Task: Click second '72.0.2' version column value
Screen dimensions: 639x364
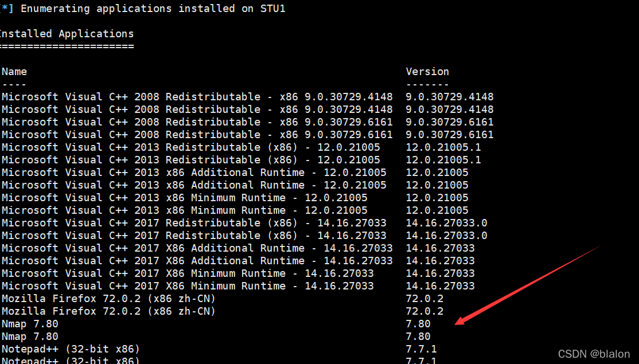Action: [424, 311]
